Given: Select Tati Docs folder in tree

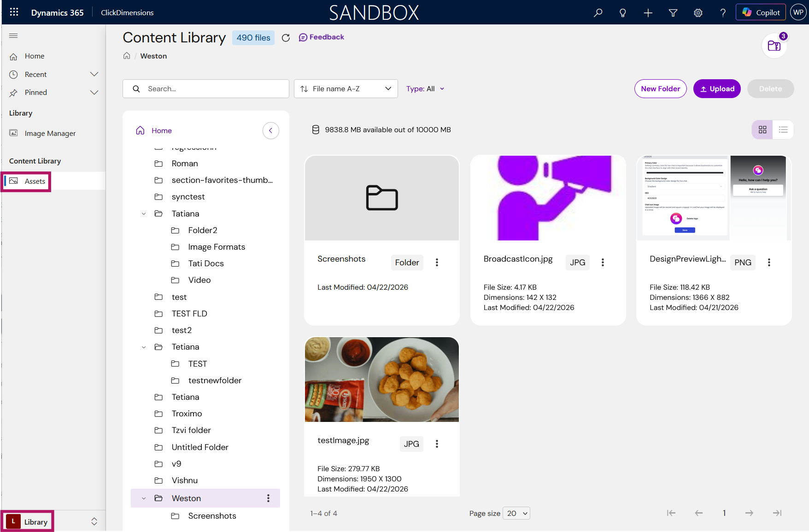Looking at the screenshot, I should (206, 263).
